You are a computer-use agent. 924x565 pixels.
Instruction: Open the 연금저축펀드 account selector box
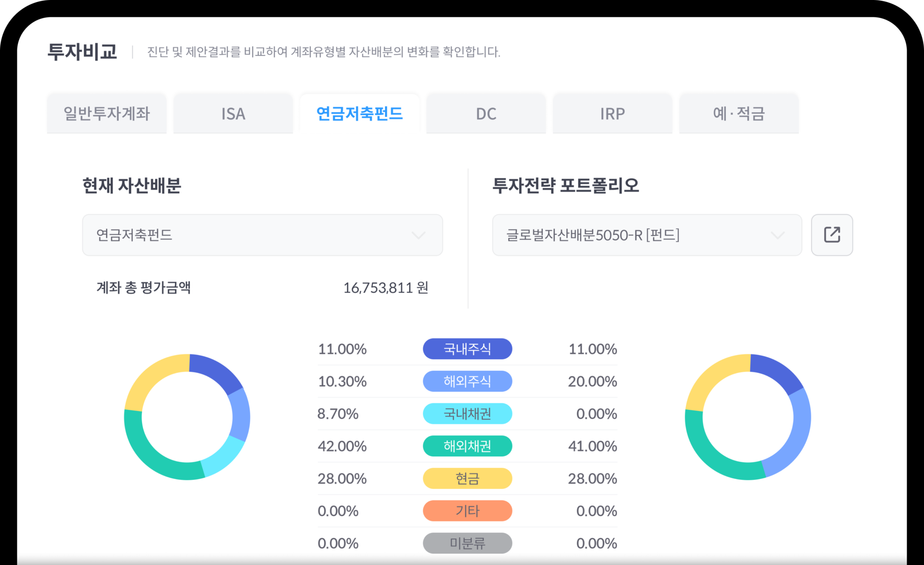click(x=262, y=235)
